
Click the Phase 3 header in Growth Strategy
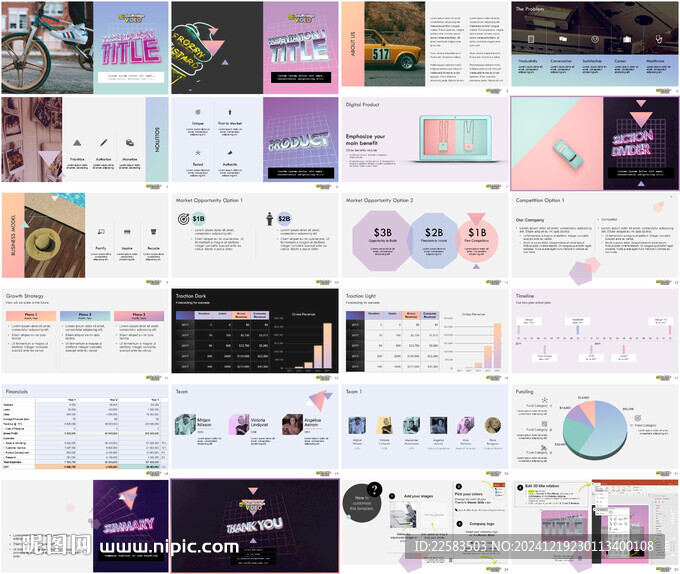point(139,316)
